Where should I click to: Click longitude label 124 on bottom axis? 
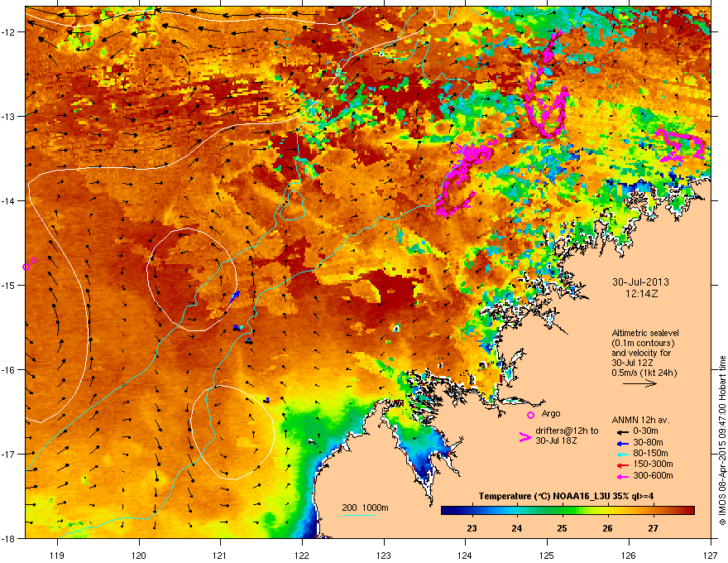pos(465,555)
